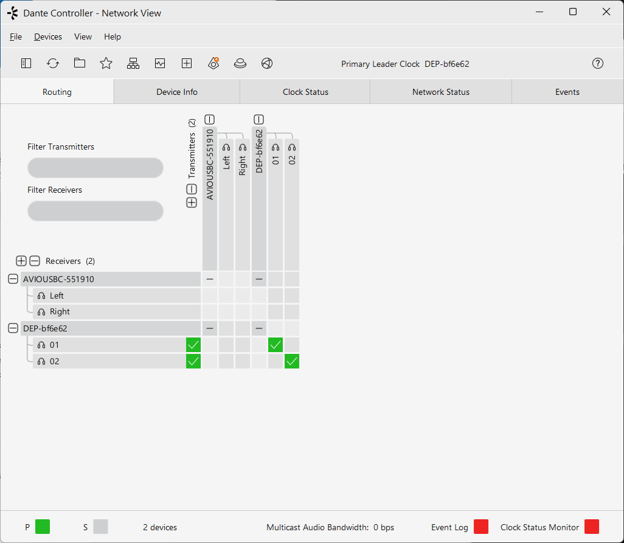Subscribe DEP receiver 02 to transmitter 01
This screenshot has width=624, height=543.
click(275, 361)
